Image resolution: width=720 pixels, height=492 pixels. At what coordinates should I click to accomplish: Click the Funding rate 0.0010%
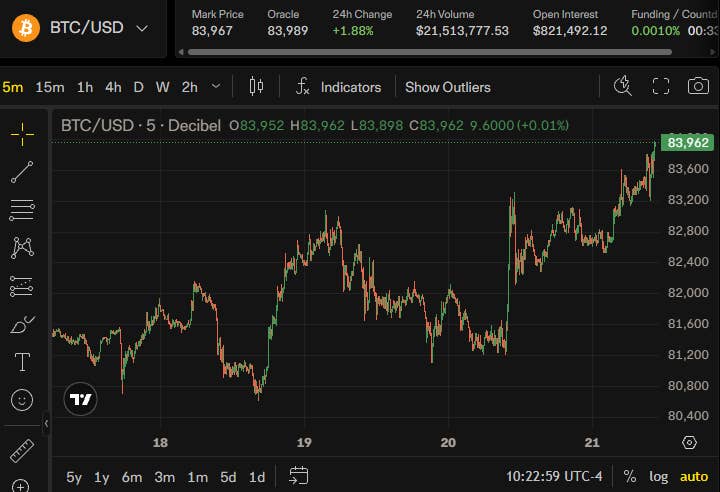[655, 31]
